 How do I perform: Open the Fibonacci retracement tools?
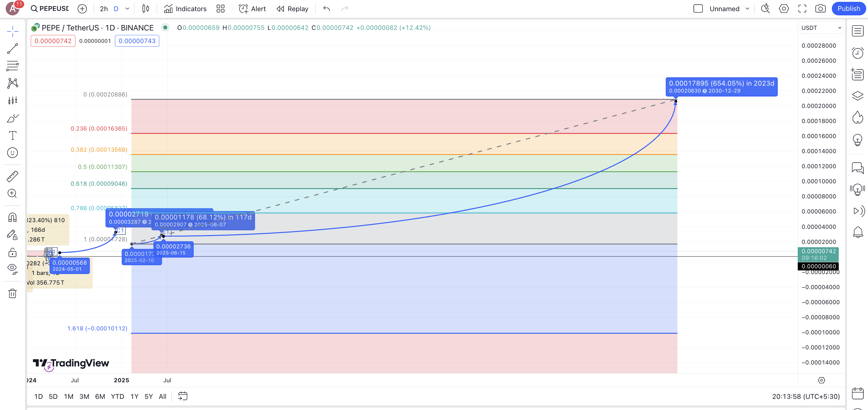pyautogui.click(x=12, y=66)
